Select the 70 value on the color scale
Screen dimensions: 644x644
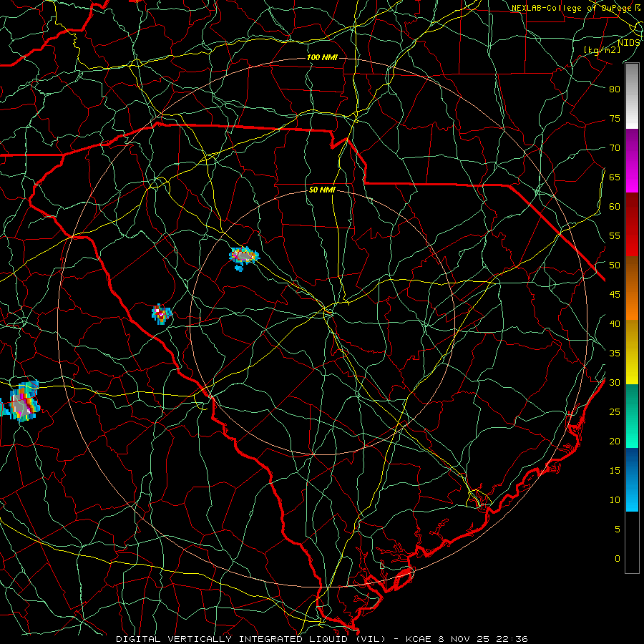tap(615, 148)
